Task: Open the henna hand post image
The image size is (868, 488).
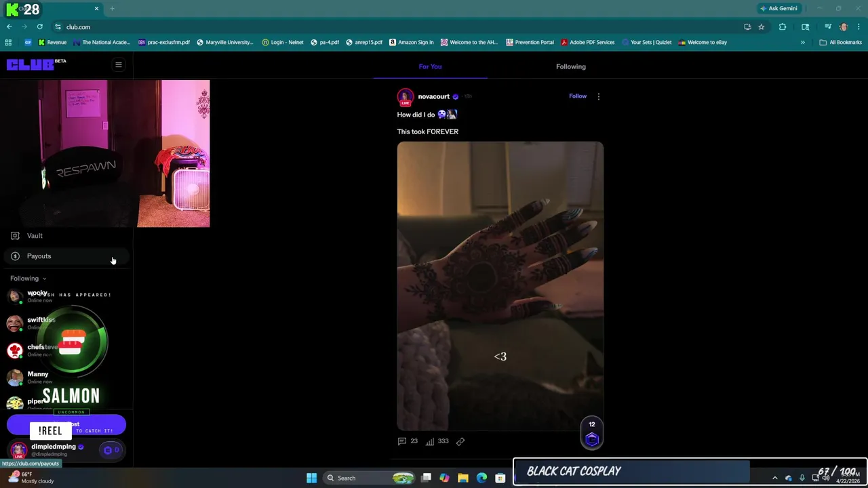Action: (x=500, y=286)
